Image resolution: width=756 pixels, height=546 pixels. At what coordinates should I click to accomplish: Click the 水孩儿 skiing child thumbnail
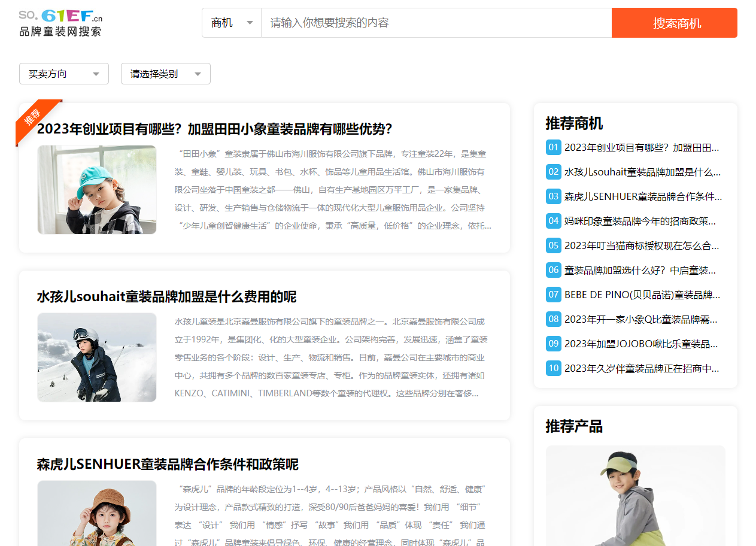point(97,357)
